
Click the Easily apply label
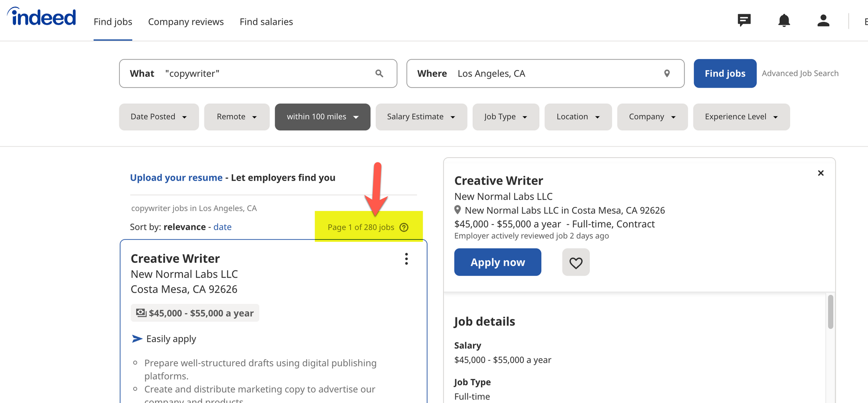[x=171, y=339]
